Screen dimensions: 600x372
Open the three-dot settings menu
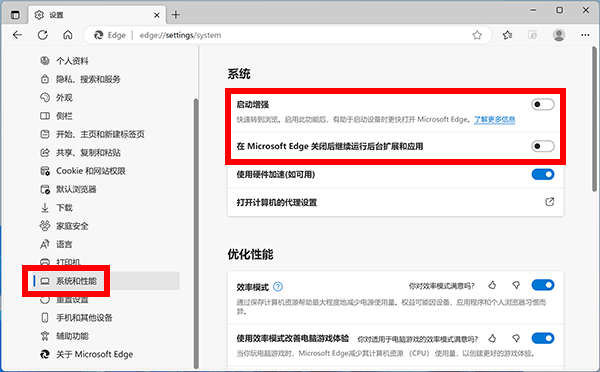point(585,35)
